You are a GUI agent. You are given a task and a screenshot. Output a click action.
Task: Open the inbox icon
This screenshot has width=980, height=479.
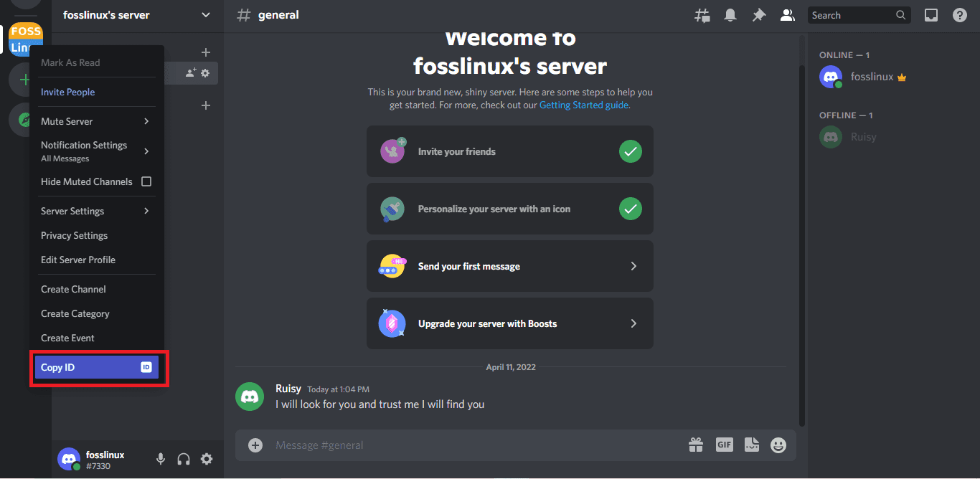point(931,15)
